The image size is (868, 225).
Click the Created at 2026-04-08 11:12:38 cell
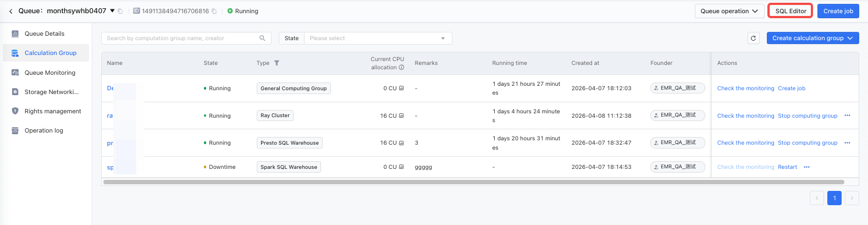pyautogui.click(x=601, y=116)
